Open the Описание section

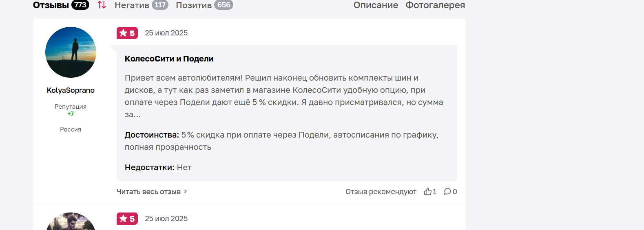coord(376,5)
